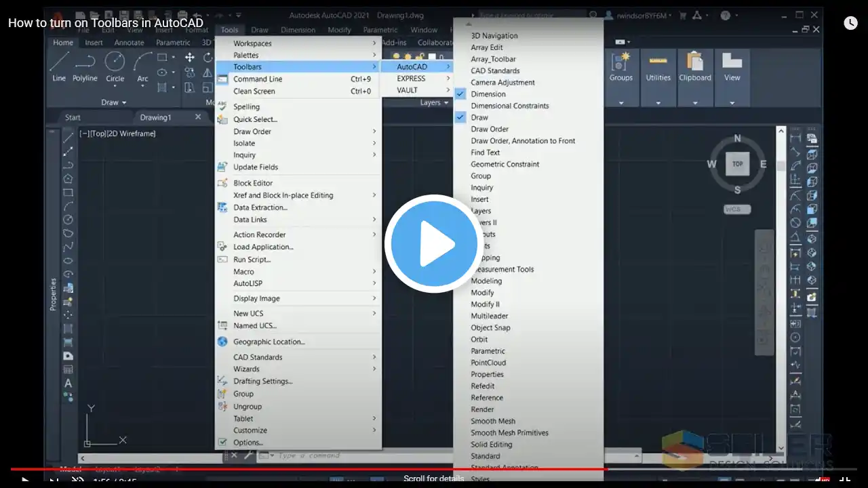
Task: Play the video with the large play button
Action: click(434, 244)
